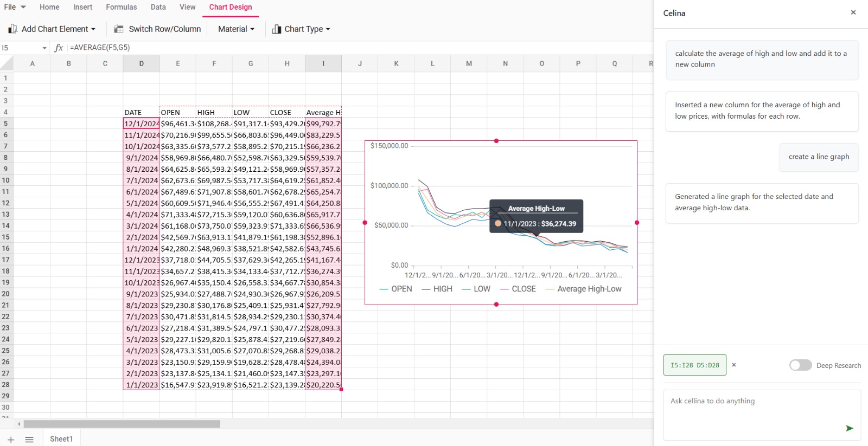The width and height of the screenshot is (868, 446).
Task: Toggle the OPEN series in chart legend
Action: pos(396,289)
